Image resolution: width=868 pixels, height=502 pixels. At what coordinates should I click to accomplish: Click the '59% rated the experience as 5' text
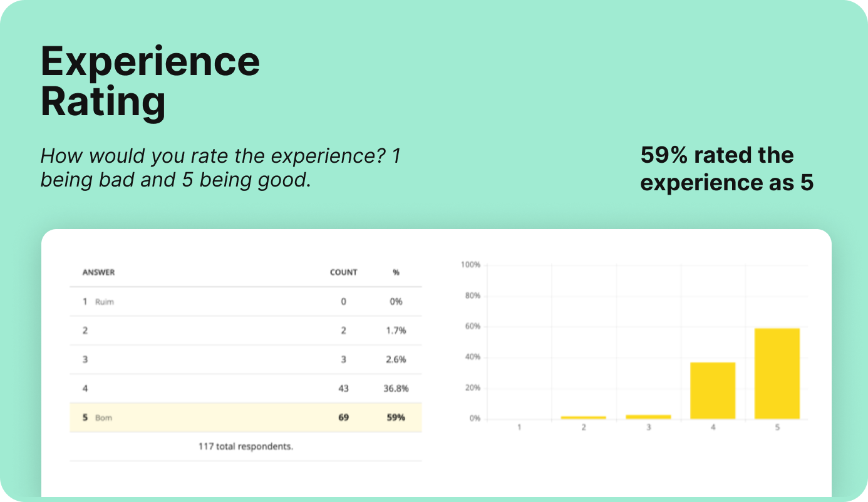click(x=726, y=169)
